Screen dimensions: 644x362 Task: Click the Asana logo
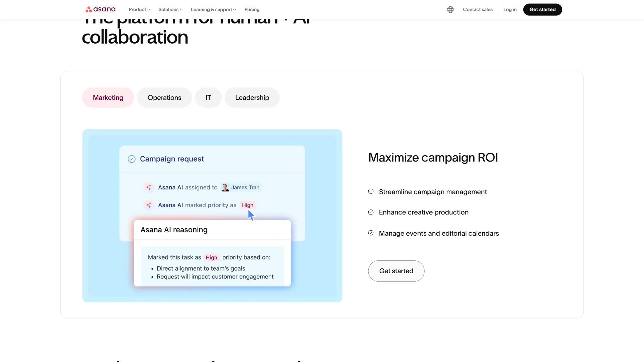click(100, 9)
